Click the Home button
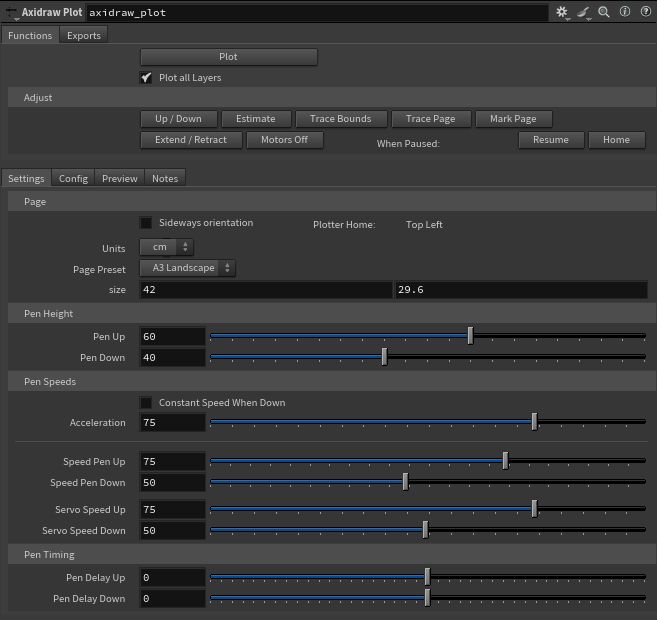657x620 pixels. [x=617, y=140]
